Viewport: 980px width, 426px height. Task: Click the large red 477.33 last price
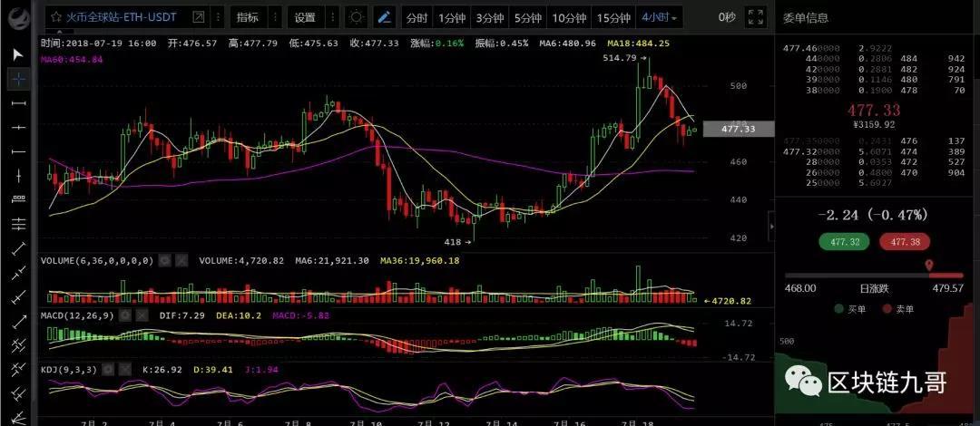click(x=874, y=111)
